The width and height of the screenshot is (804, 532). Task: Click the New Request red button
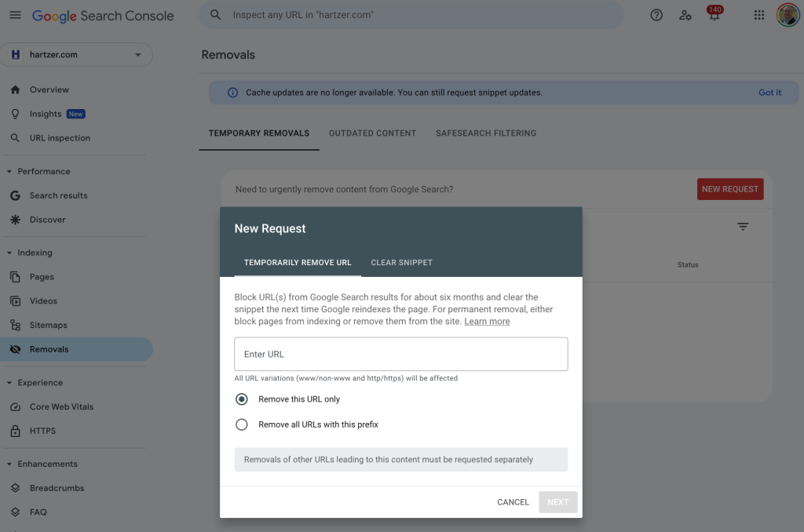pos(730,189)
